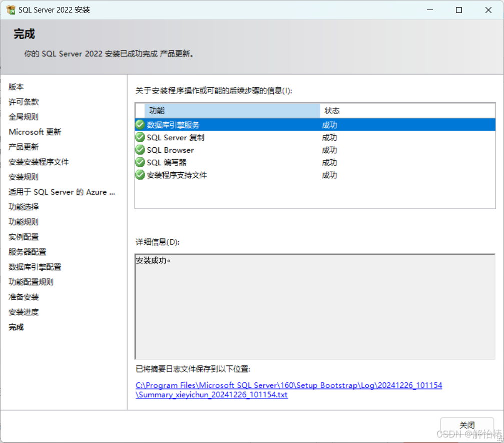This screenshot has width=504, height=443.
Task: Click green check icon beside 数据库引擎服务
Action: (x=140, y=125)
